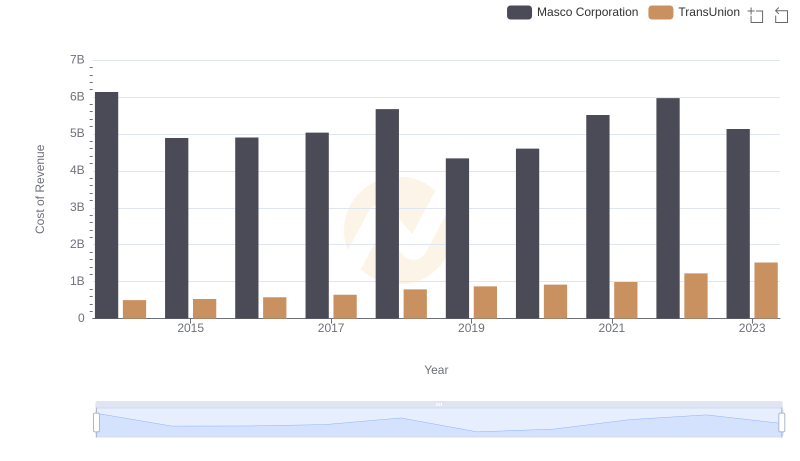Click the Cost of Revenue axis title

[x=40, y=189]
